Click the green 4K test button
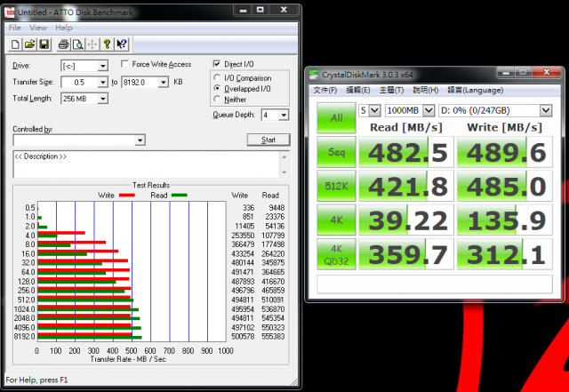Image resolution: width=569 pixels, height=392 pixels. (x=336, y=220)
